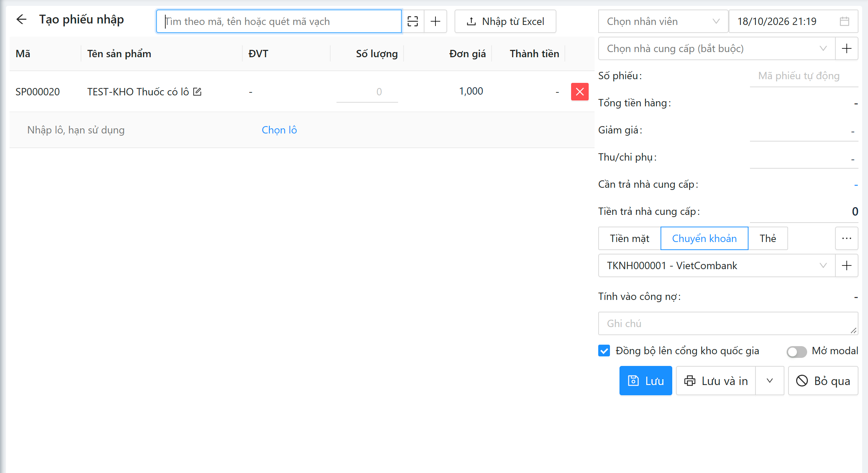Click Chọn lô link
The height and width of the screenshot is (473, 868).
(x=279, y=130)
